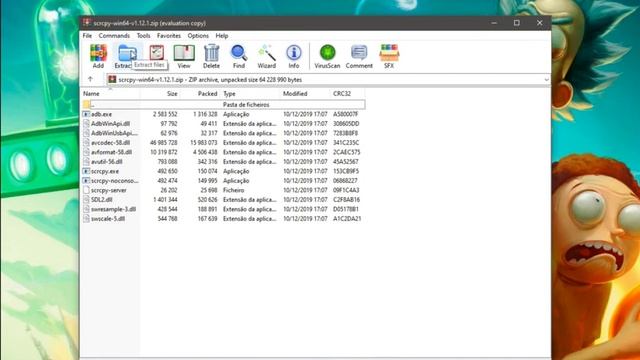
Task: Click the WinRAR title bar icon
Action: 87,23
